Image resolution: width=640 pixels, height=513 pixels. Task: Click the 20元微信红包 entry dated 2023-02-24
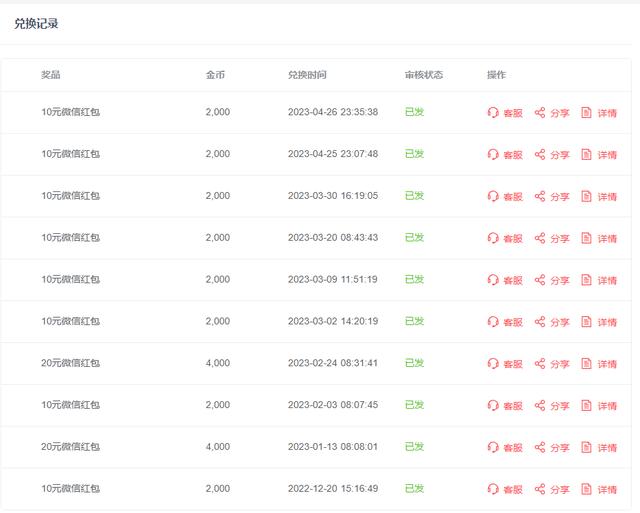70,364
